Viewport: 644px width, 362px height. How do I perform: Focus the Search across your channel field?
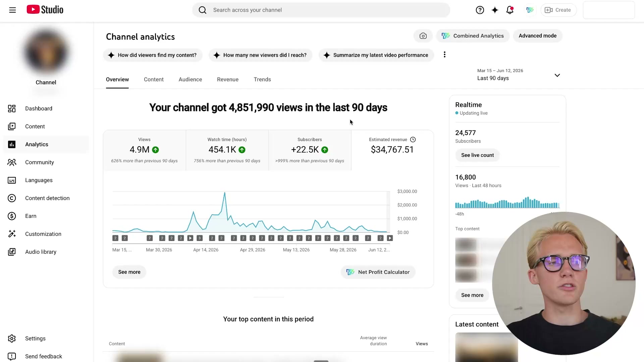321,10
